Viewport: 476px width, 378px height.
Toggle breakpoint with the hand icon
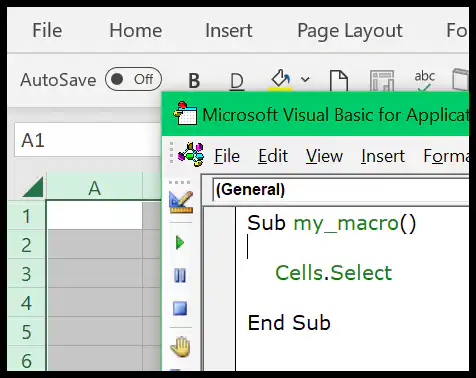pos(181,347)
